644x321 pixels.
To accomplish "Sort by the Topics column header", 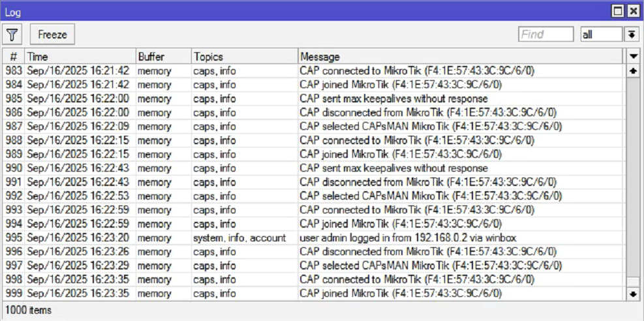I will [245, 56].
